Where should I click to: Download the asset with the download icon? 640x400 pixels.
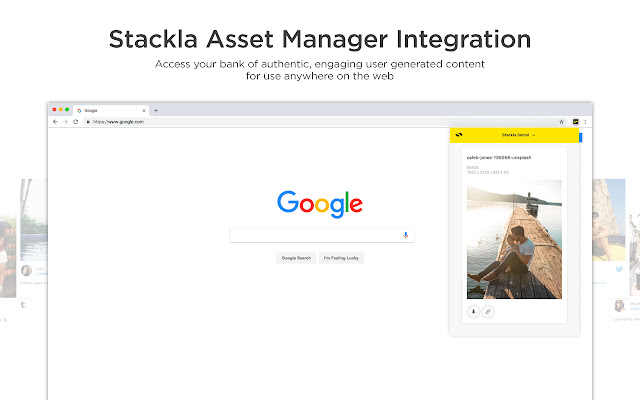[x=473, y=312]
